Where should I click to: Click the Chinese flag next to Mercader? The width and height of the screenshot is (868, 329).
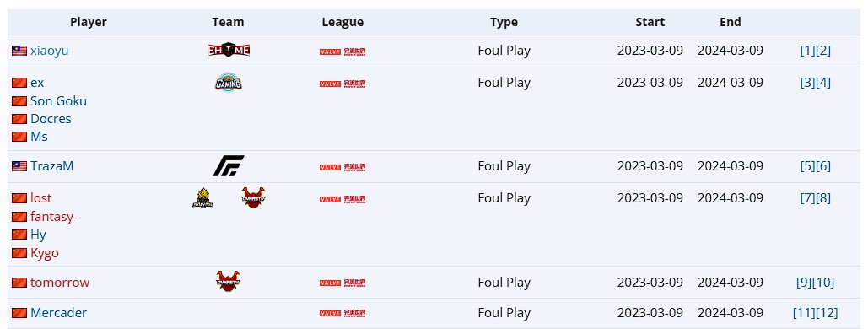point(19,313)
